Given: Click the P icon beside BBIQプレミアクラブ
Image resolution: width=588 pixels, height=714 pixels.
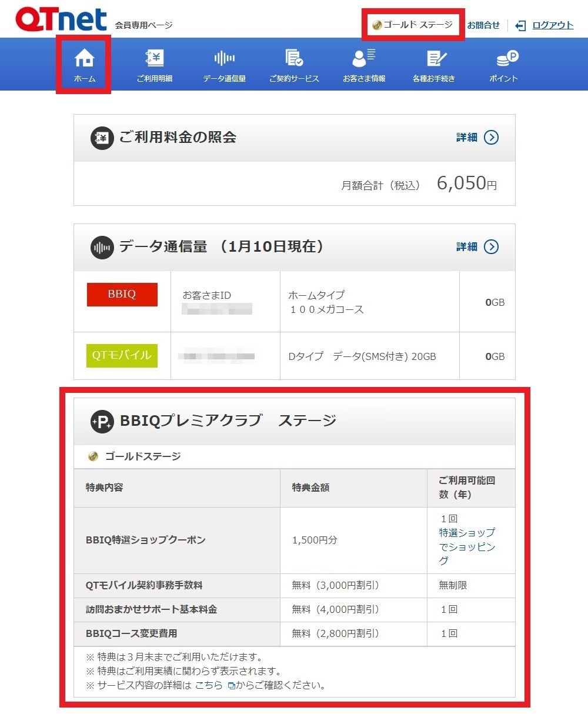Looking at the screenshot, I should 102,422.
